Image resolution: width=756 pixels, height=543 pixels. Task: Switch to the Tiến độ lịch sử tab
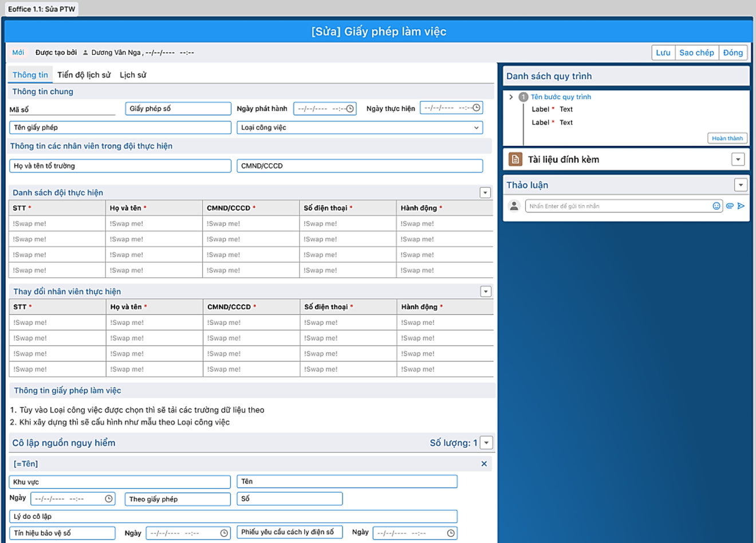84,75
